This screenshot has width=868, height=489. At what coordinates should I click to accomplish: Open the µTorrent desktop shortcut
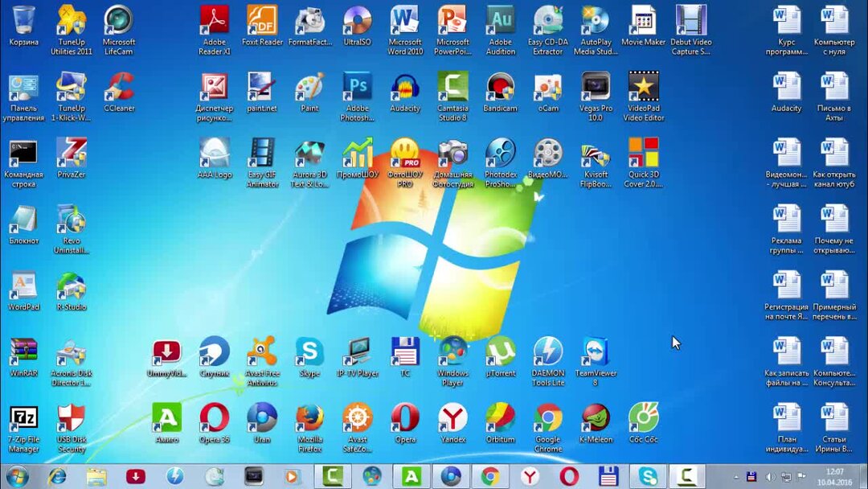(501, 357)
